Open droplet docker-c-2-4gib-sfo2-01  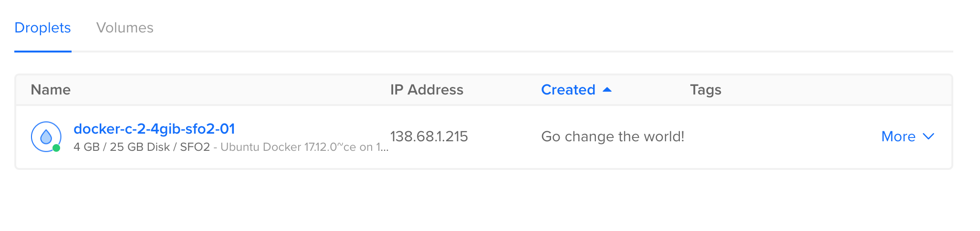pos(154,129)
